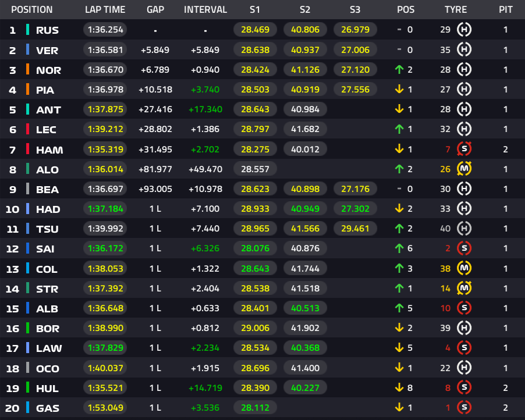Click gap value +93.005
This screenshot has width=525, height=420.
155,189
